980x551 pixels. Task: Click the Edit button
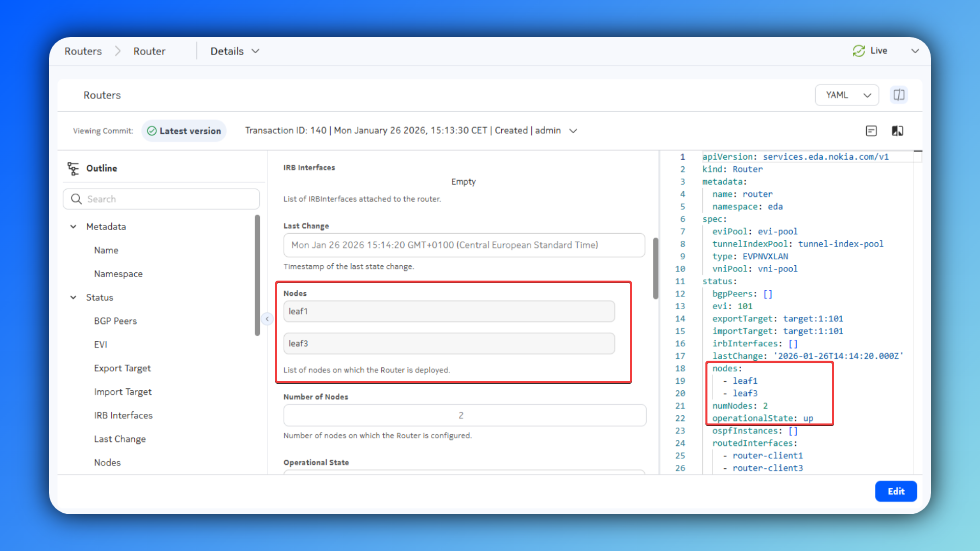point(895,491)
